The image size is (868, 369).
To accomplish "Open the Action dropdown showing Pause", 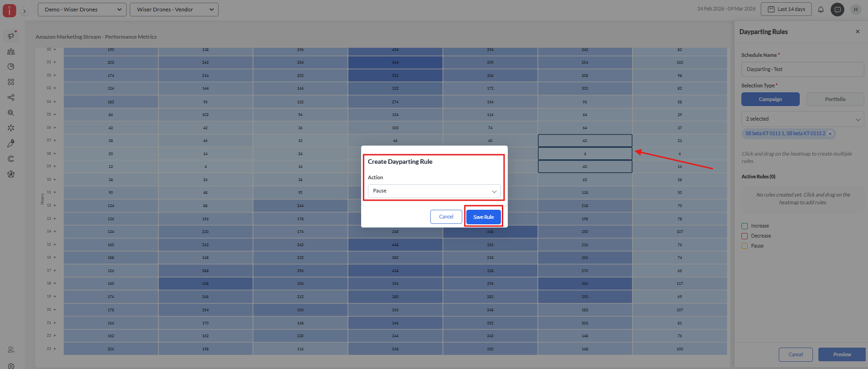I will pyautogui.click(x=434, y=191).
